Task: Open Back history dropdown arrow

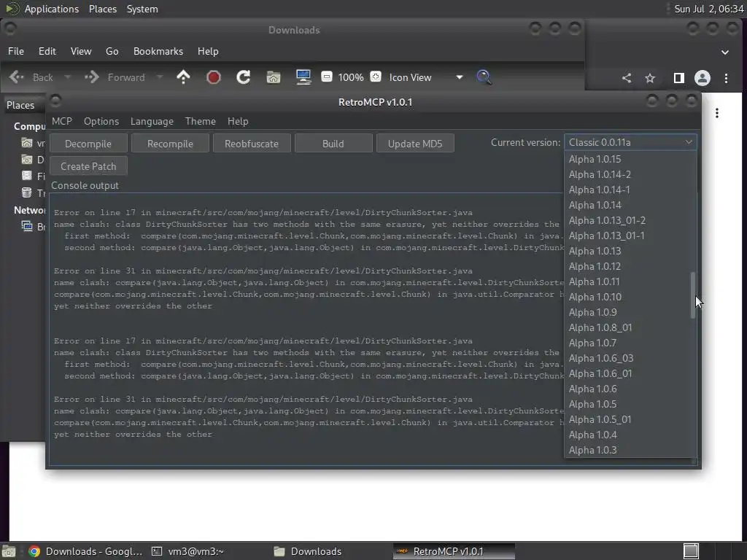Action: point(67,77)
